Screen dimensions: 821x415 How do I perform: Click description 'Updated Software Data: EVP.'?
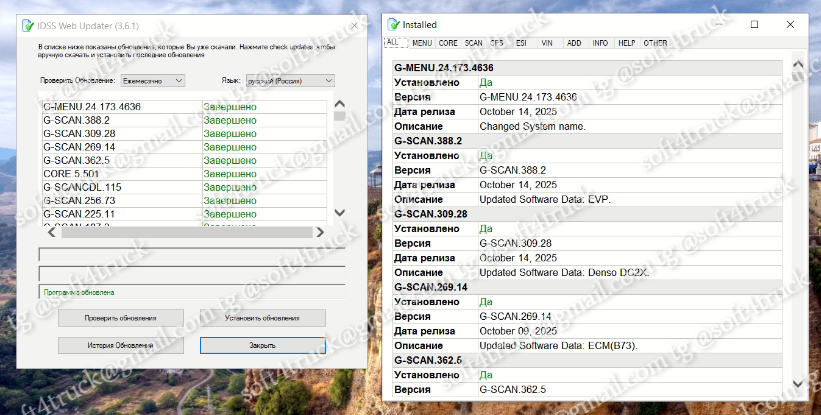545,199
